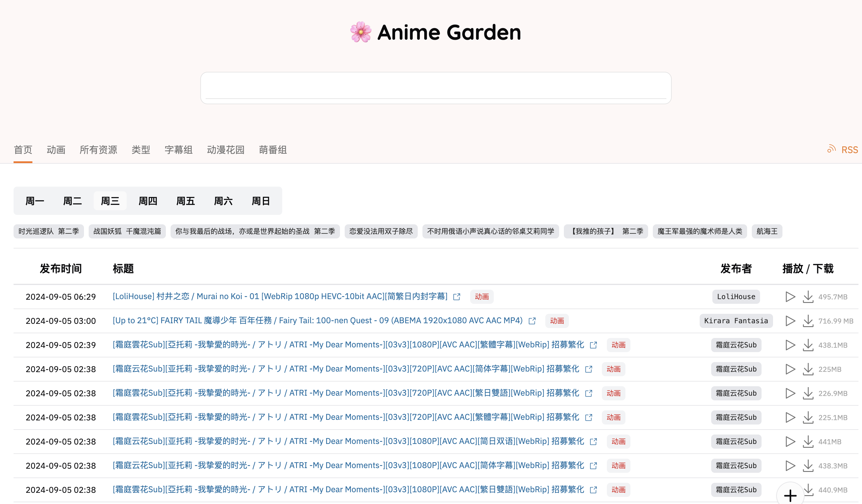Open the 【我推的孩子】第二季 tag
Screen dimensions: 862x504
(x=606, y=231)
